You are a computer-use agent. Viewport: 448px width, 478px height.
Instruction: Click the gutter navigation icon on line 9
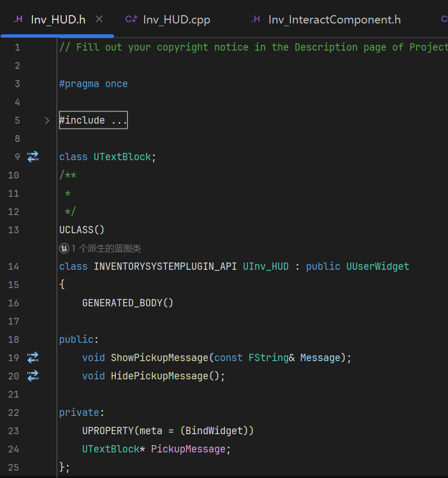coord(33,157)
